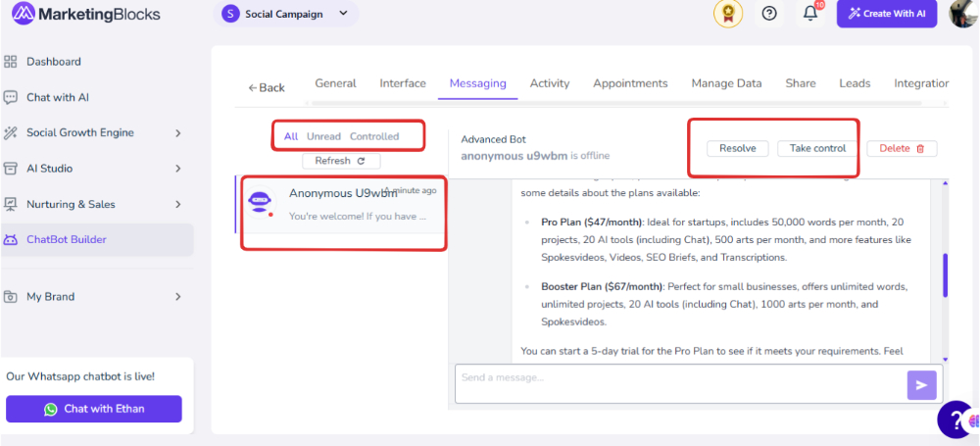Image resolution: width=980 pixels, height=446 pixels.
Task: Click the ChatBot Builder robot icon
Action: [11, 239]
